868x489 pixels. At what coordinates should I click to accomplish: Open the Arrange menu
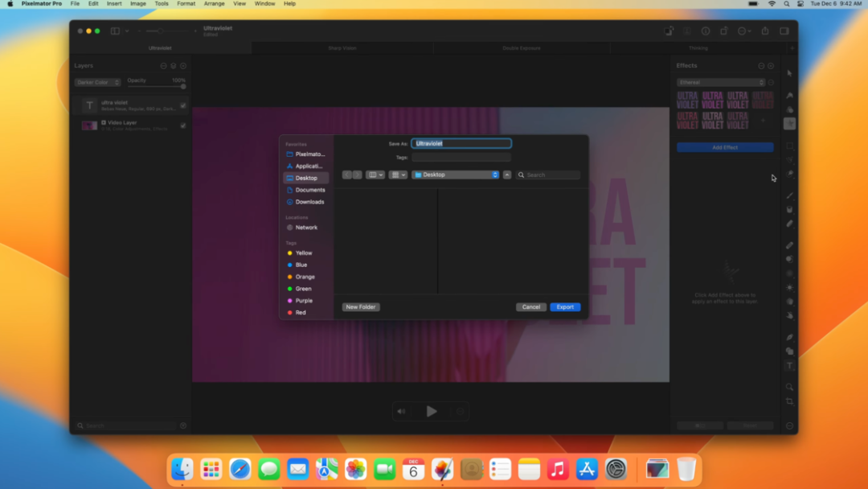(215, 4)
